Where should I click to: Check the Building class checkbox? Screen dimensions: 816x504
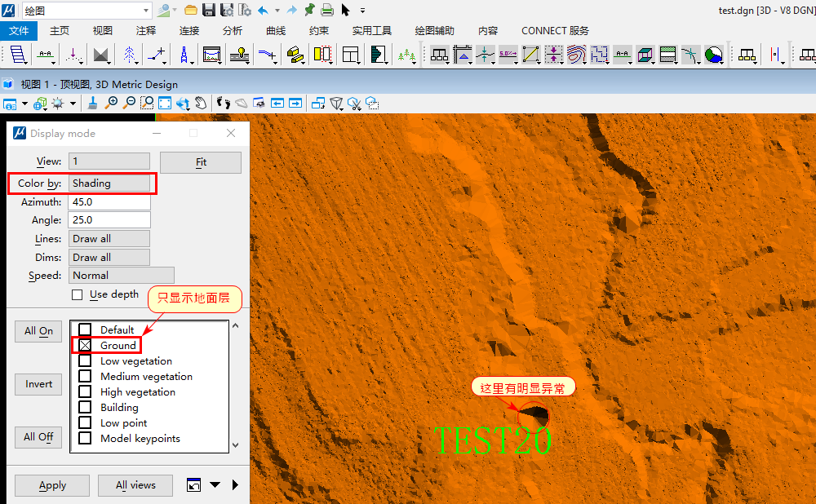pos(85,408)
